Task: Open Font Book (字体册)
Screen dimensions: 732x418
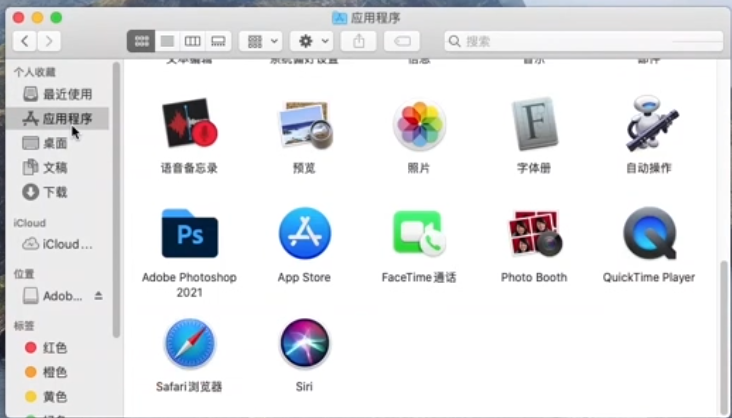Action: coord(534,124)
